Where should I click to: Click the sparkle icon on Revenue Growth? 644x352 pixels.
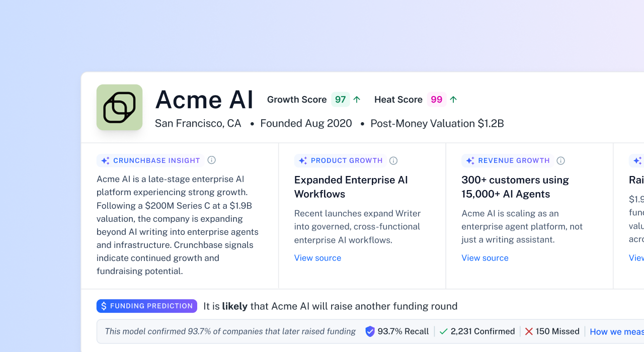[x=470, y=161]
